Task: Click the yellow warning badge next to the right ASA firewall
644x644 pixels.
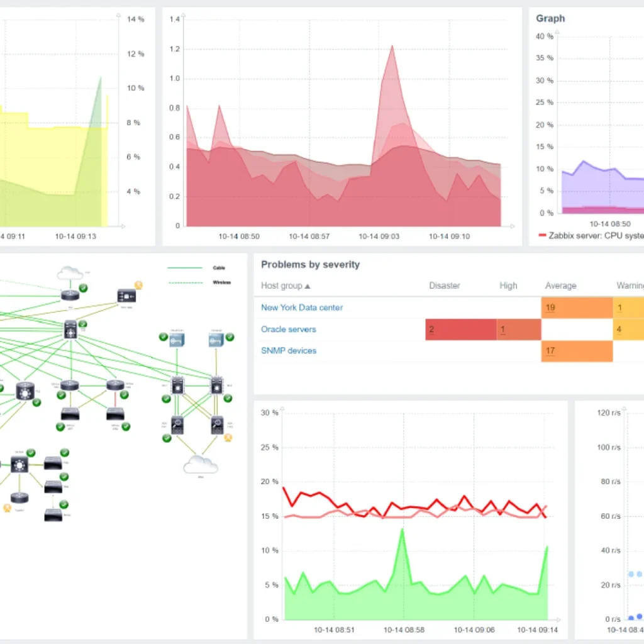Action: 228,438
